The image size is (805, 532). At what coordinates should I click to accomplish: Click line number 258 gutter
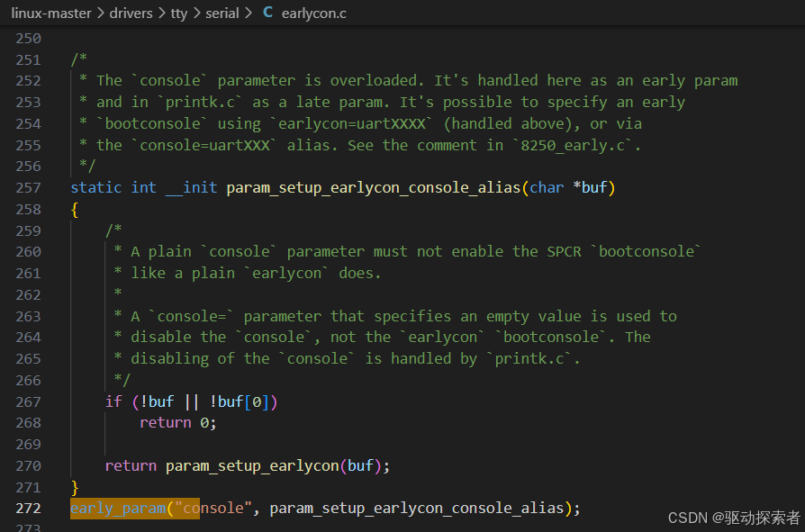(28, 210)
